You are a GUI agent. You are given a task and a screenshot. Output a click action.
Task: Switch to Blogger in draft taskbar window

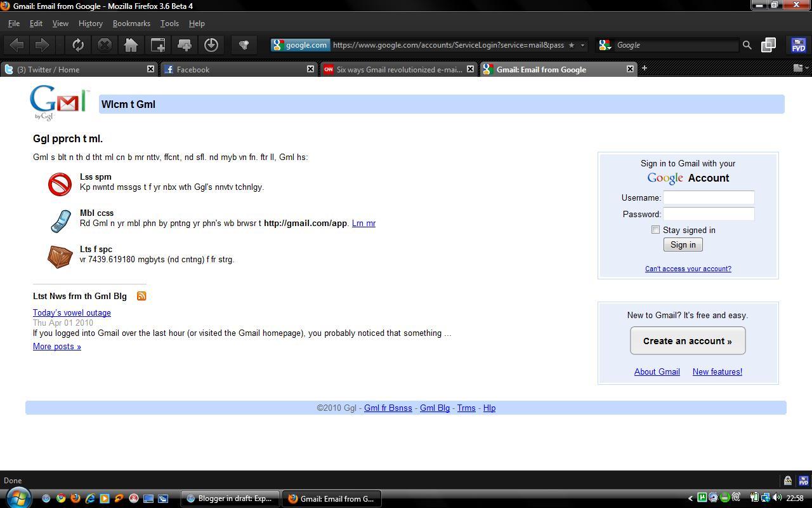click(x=230, y=498)
